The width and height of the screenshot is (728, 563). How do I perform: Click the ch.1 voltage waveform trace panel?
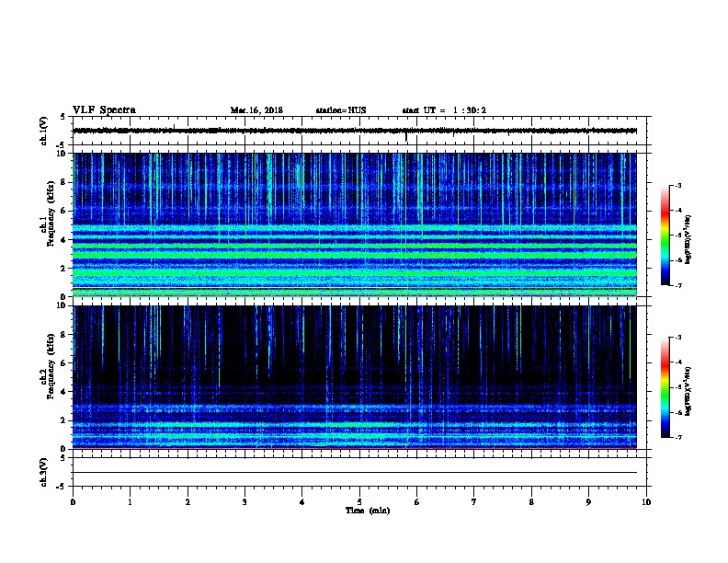click(359, 131)
